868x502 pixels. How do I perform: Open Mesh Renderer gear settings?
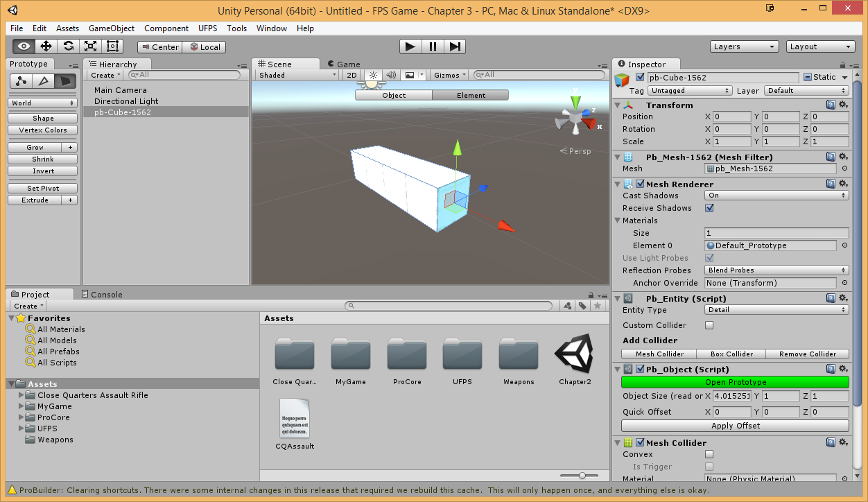coord(843,184)
